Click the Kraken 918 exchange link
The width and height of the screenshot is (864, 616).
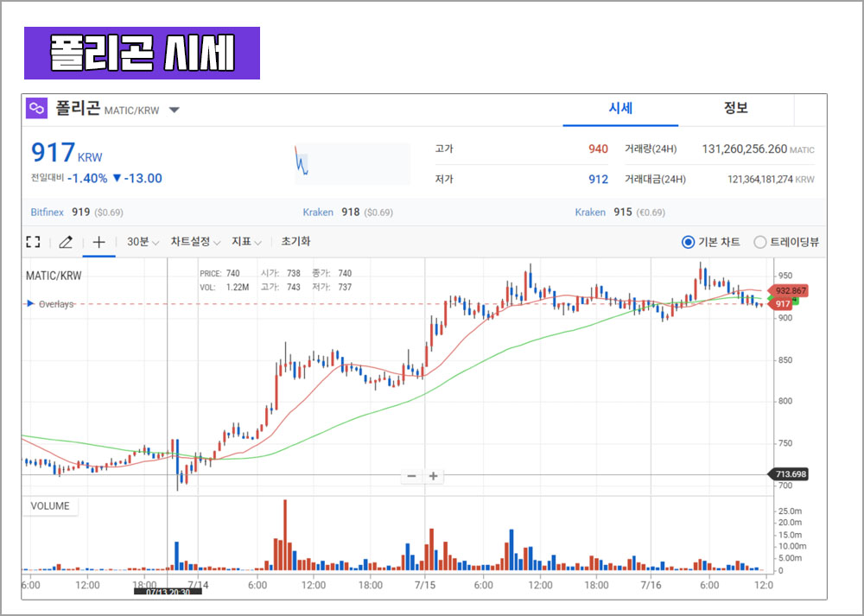click(318, 213)
